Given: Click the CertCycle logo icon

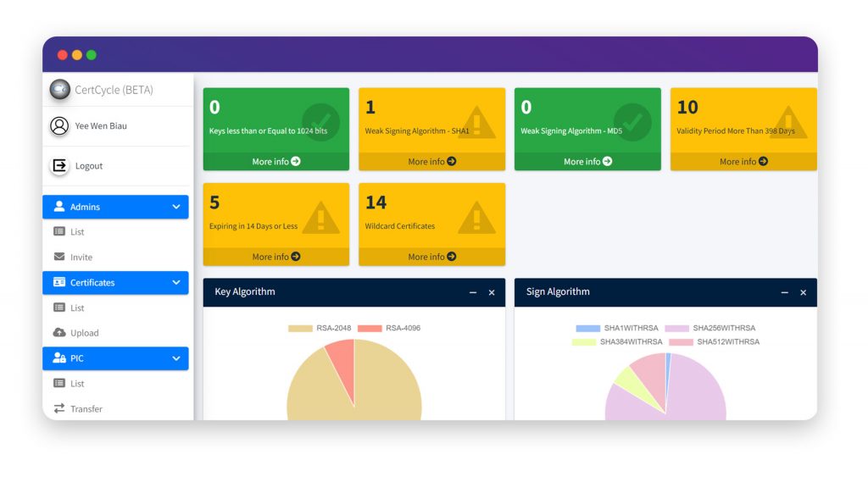Looking at the screenshot, I should point(59,89).
